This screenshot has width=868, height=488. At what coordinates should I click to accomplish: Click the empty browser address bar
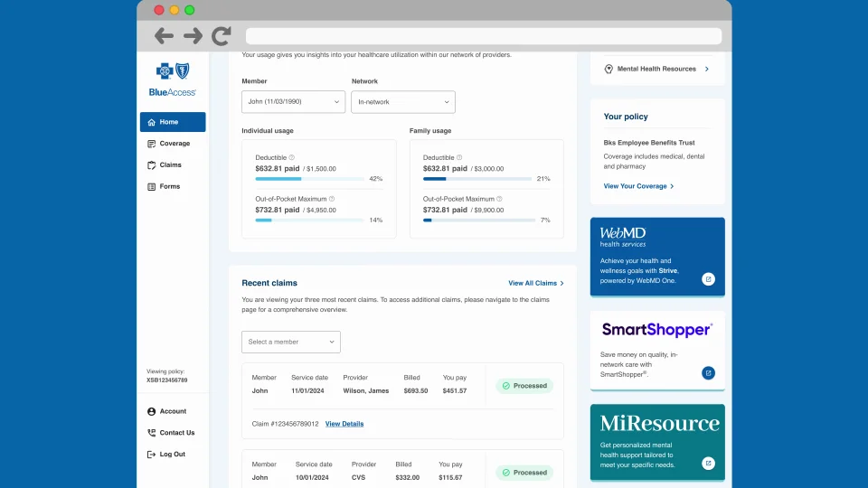[x=483, y=36]
